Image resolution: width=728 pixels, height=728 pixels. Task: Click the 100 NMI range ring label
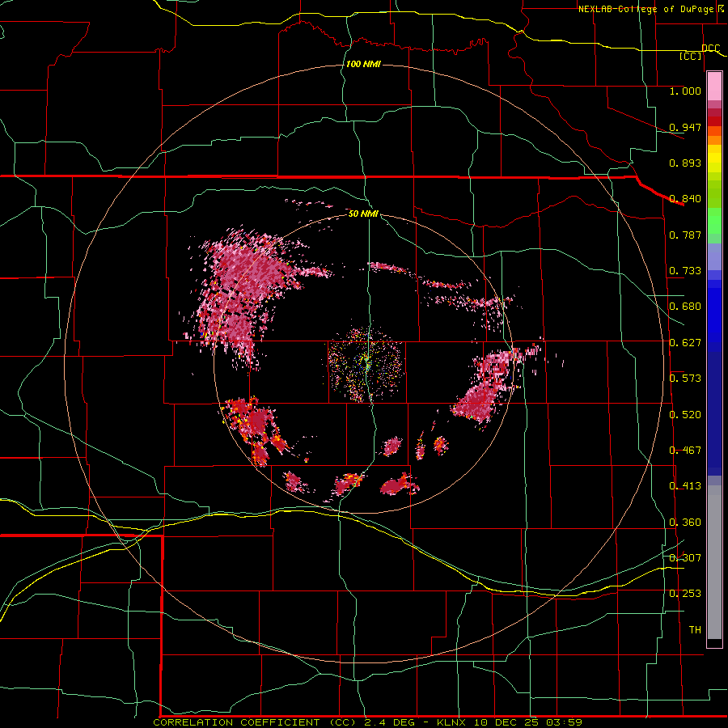click(363, 64)
